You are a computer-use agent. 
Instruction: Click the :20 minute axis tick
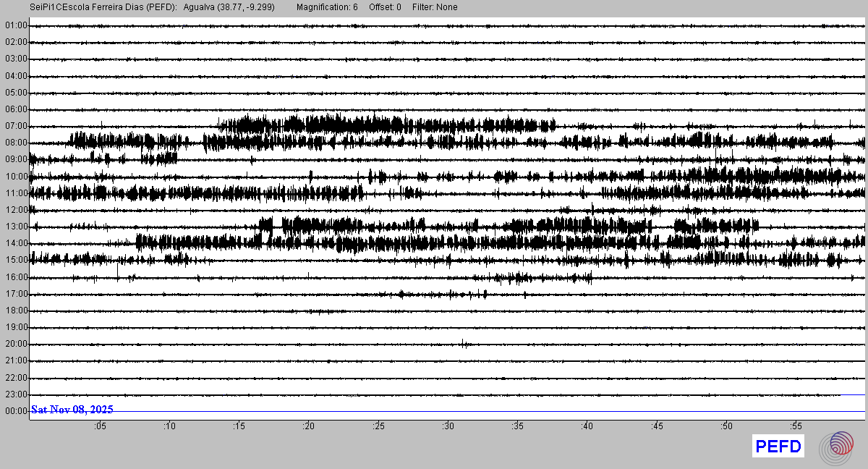[x=309, y=426]
